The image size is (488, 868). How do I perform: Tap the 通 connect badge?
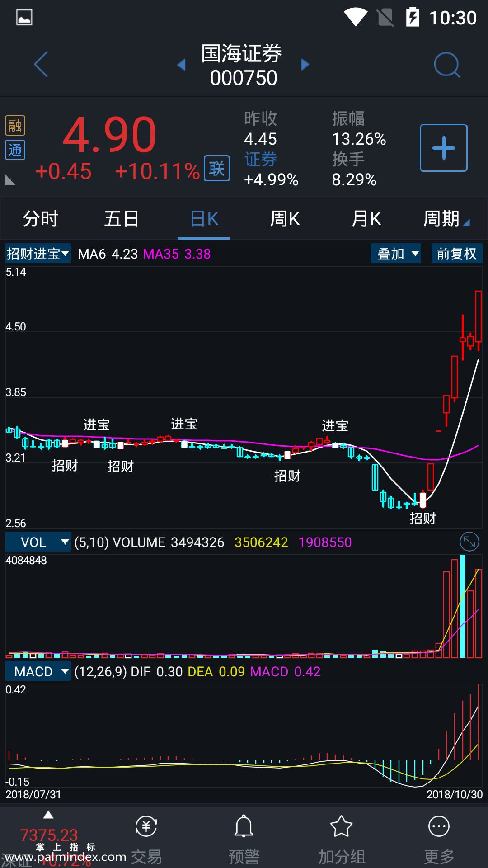point(15,150)
